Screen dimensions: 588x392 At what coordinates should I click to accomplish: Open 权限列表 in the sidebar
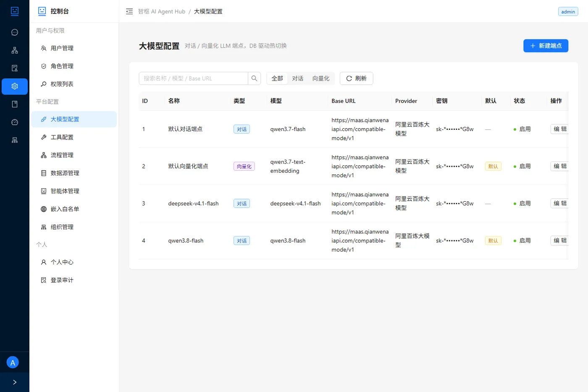click(74, 84)
